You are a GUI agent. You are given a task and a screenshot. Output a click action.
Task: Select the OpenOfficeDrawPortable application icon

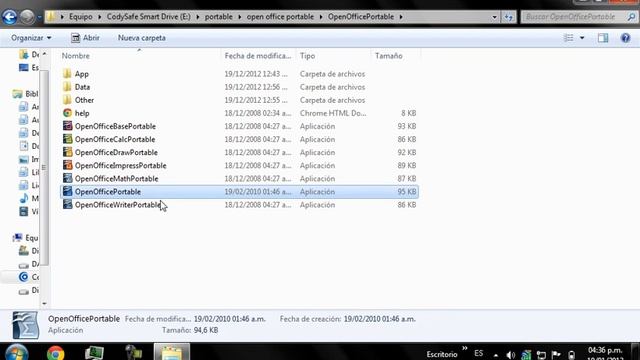coord(67,152)
